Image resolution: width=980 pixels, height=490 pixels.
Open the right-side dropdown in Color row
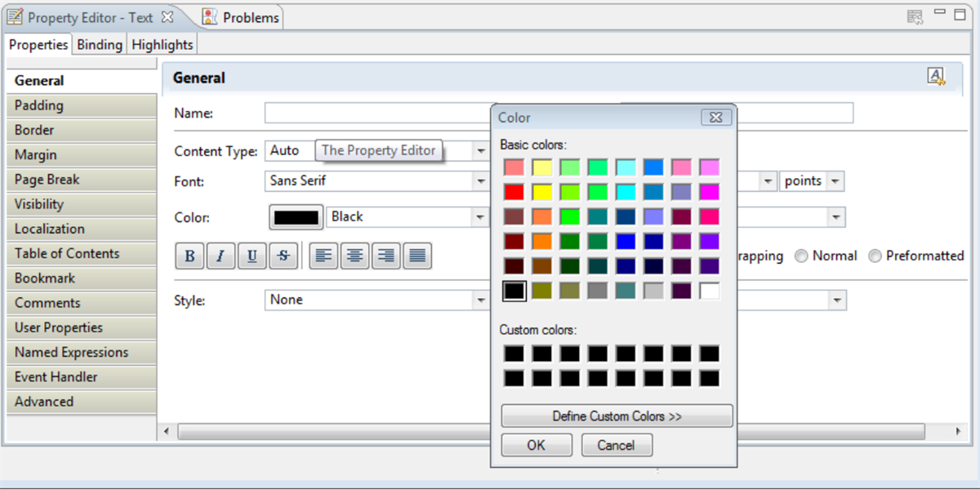pos(837,217)
